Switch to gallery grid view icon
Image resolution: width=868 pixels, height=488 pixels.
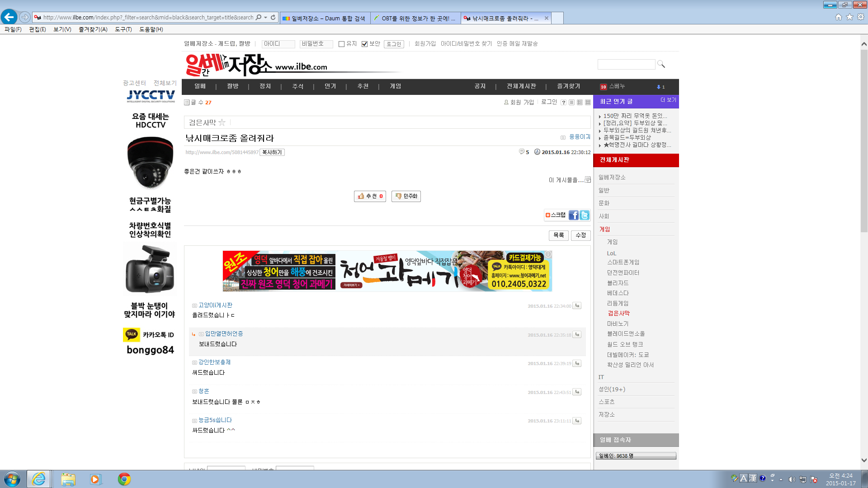point(588,103)
